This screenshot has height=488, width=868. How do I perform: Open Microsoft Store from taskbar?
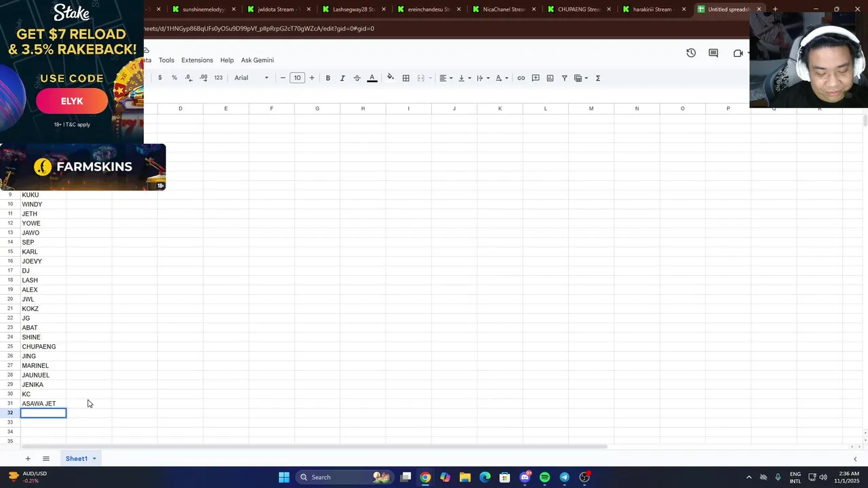pos(505,477)
